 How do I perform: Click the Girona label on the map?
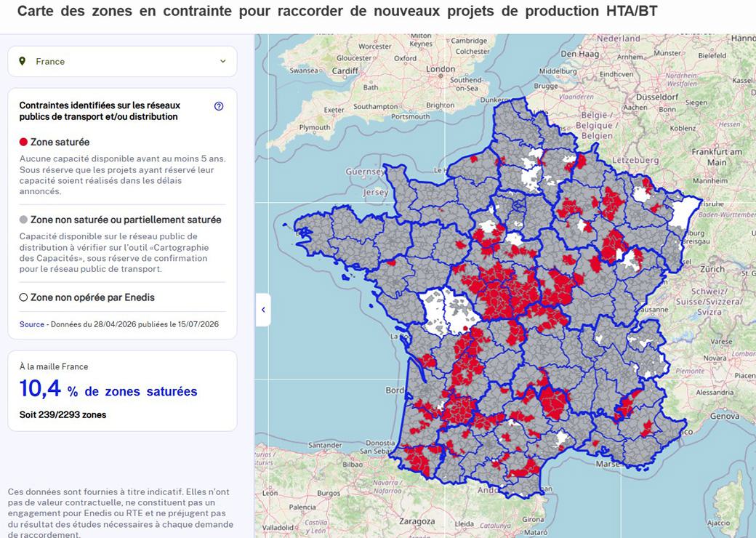point(533,520)
